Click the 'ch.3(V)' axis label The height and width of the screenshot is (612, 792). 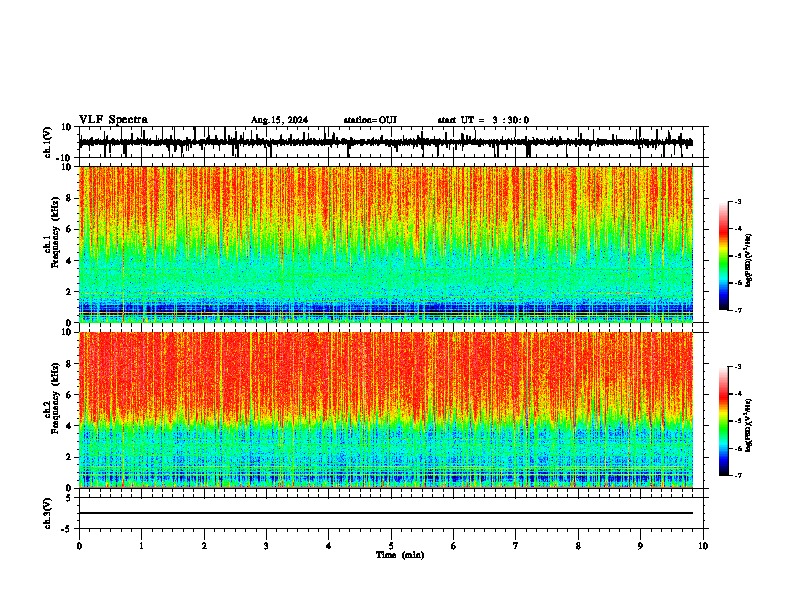coord(48,513)
